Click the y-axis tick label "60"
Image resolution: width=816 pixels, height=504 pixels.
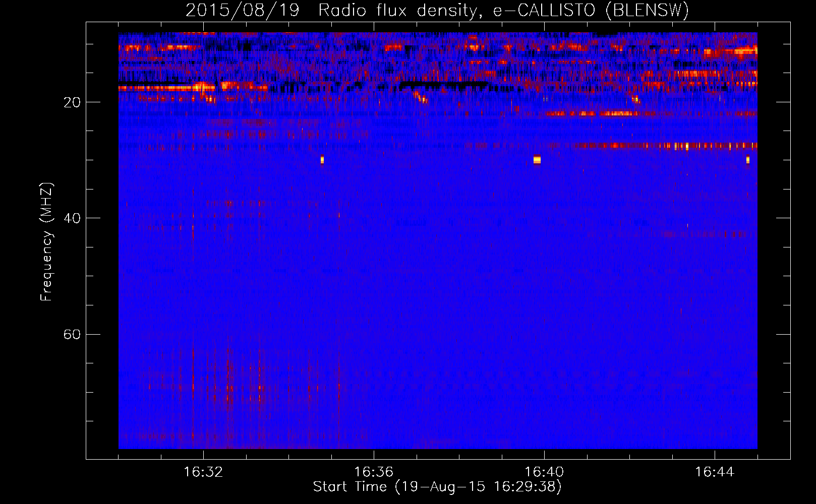[72, 335]
